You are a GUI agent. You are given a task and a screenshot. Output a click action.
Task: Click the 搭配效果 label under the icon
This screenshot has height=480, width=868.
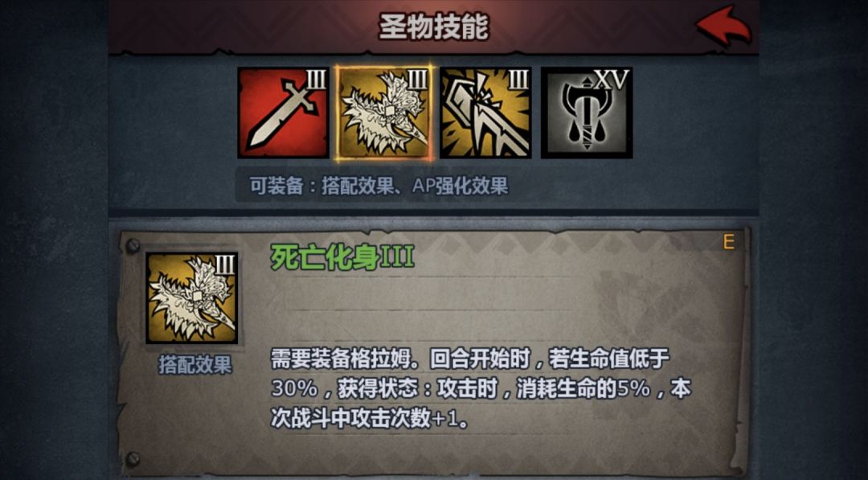194,365
